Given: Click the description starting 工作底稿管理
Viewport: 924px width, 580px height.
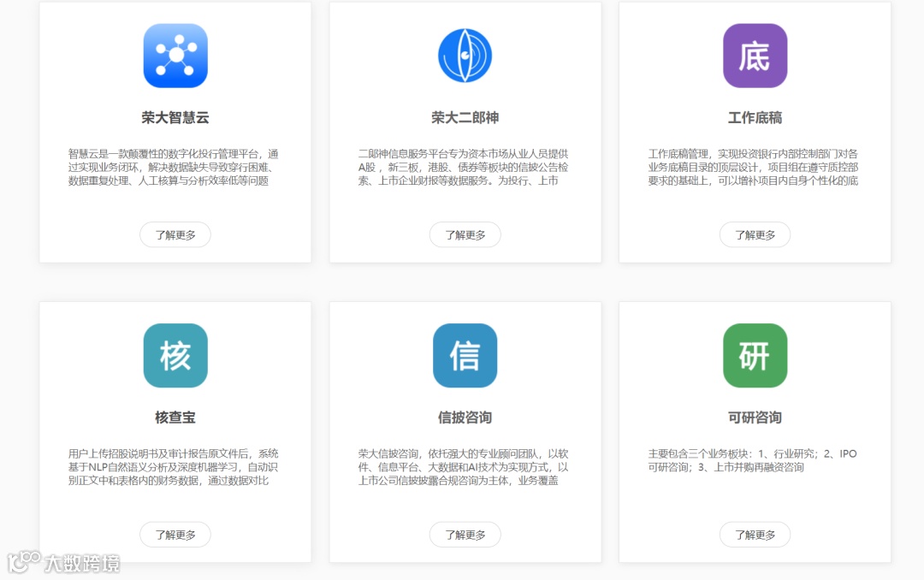Looking at the screenshot, I should pos(753,168).
